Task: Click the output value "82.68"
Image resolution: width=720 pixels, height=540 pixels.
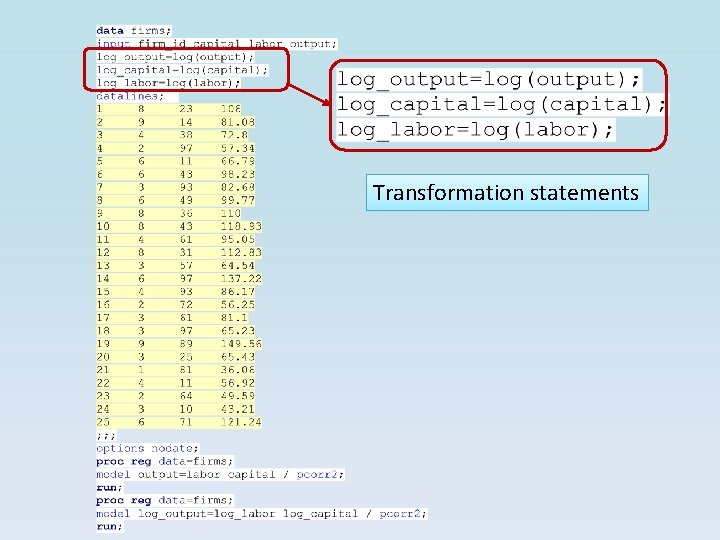Action: 237,187
